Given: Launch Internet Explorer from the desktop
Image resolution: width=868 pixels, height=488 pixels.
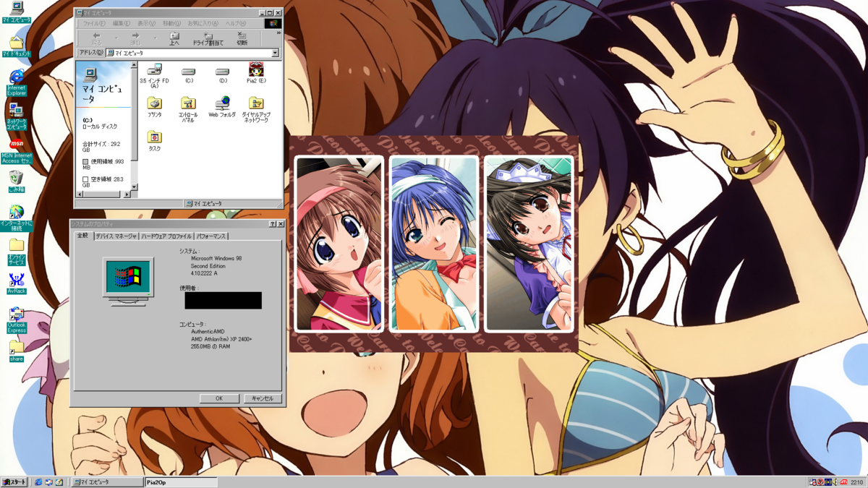Looking at the screenshot, I should coord(16,82).
